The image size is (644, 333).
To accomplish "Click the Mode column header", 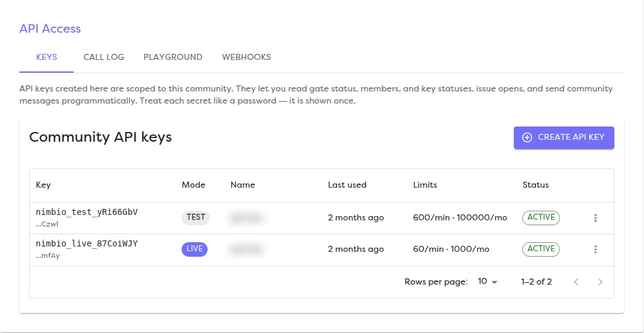I will pos(194,185).
